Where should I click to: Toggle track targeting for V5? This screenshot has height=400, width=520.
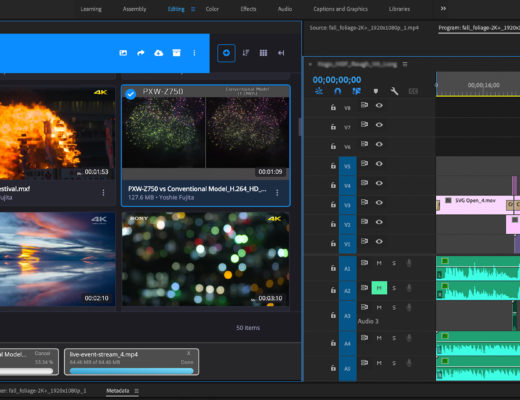tap(347, 166)
